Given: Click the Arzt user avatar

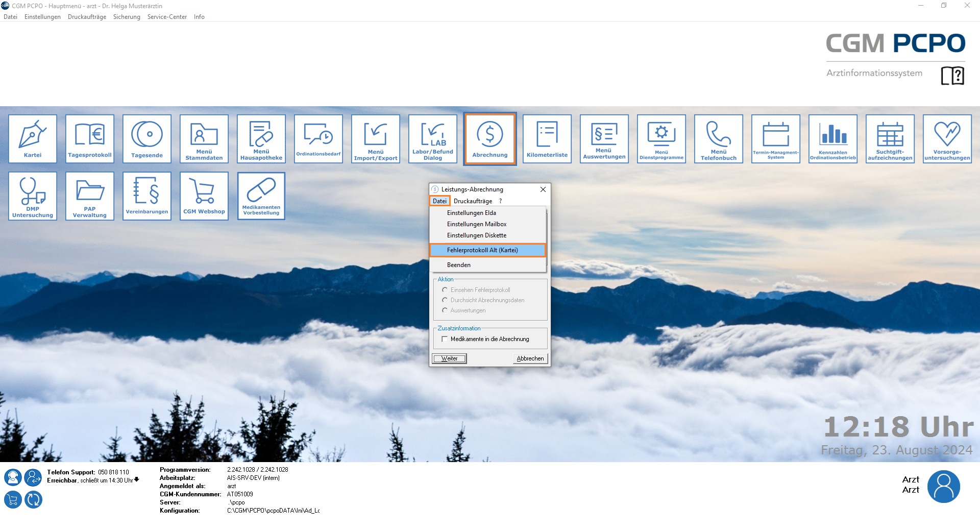Looking at the screenshot, I should tap(943, 486).
